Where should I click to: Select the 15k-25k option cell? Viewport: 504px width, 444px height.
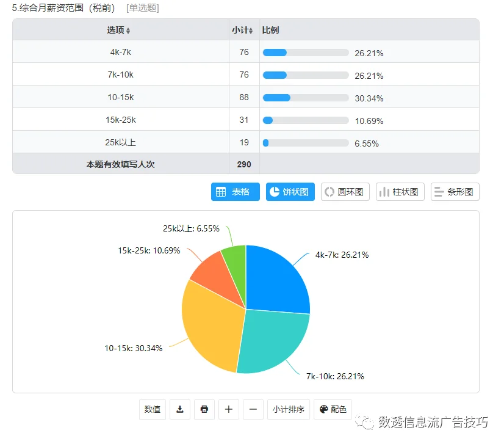pyautogui.click(x=121, y=120)
